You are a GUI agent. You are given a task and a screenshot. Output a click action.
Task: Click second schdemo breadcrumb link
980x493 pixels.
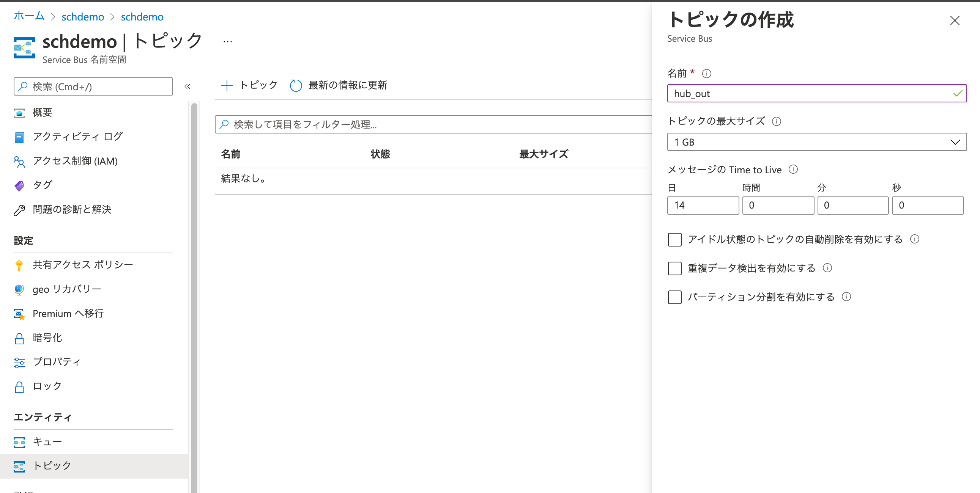[x=142, y=17]
